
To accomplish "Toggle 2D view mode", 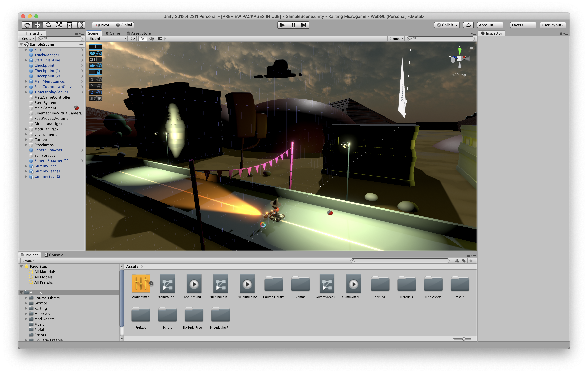I will click(x=133, y=39).
